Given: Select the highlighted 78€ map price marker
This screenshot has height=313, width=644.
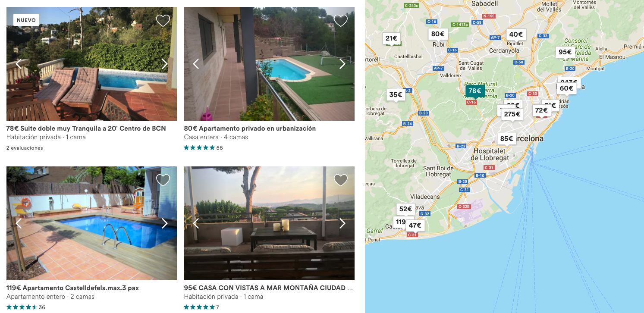Looking at the screenshot, I should pos(475,91).
